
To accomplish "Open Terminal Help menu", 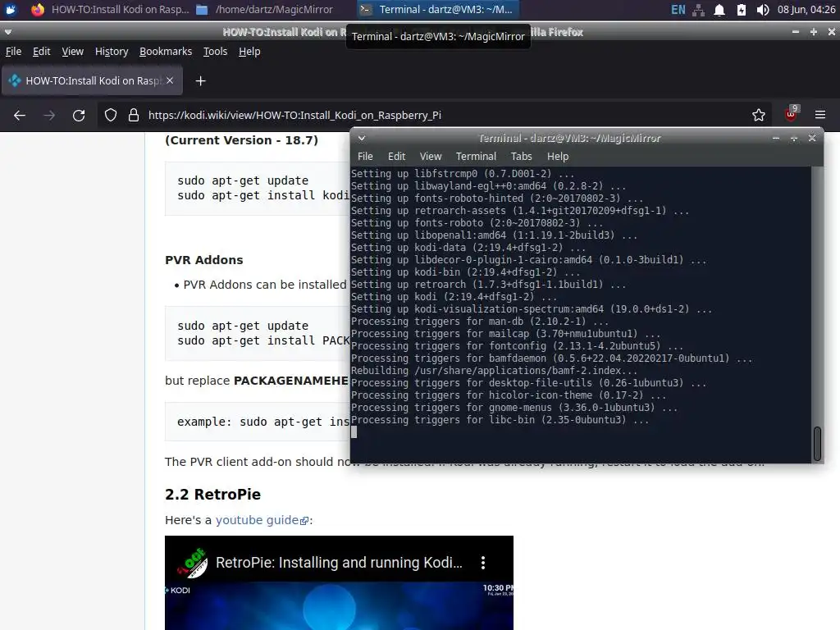I will pos(558,157).
